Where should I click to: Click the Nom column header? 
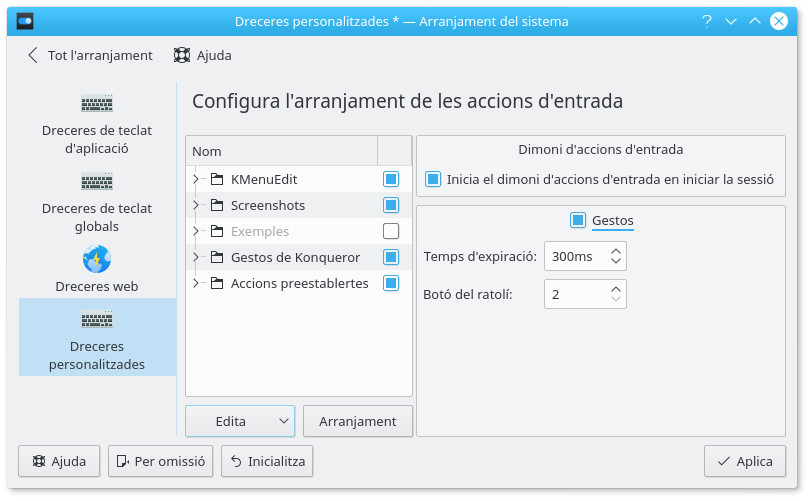(x=280, y=151)
